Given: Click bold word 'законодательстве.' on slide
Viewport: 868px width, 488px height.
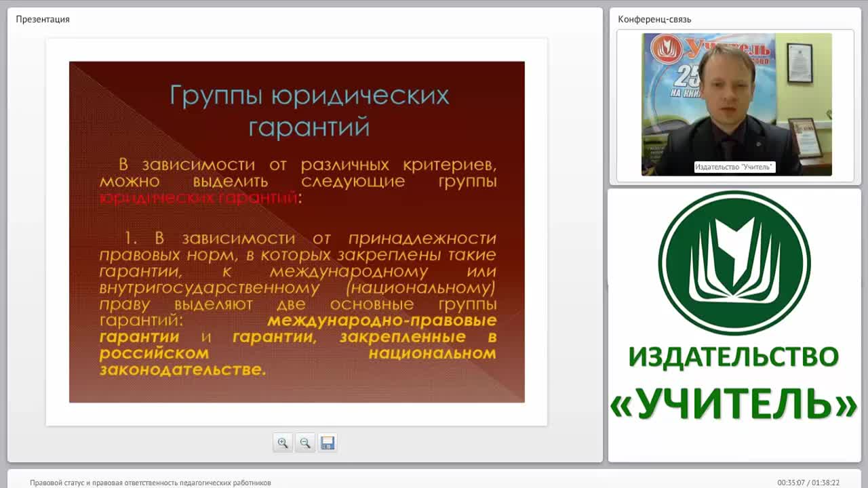Looking at the screenshot, I should coord(182,370).
